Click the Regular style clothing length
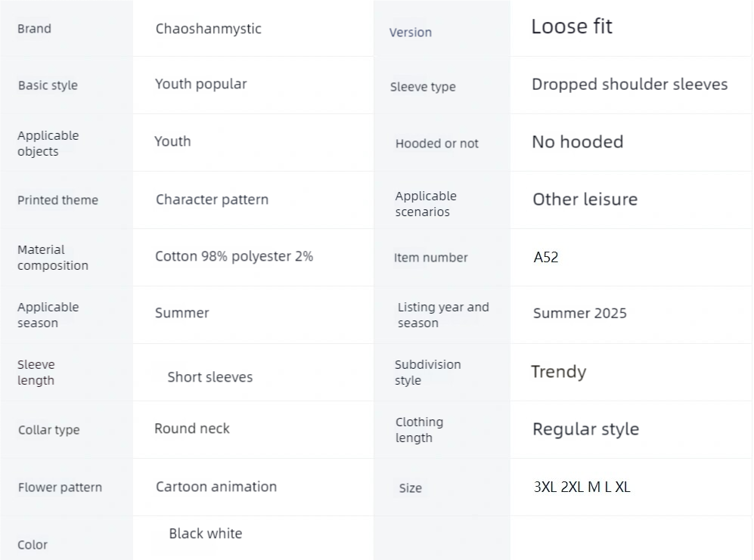This screenshot has width=754, height=560. tap(585, 429)
